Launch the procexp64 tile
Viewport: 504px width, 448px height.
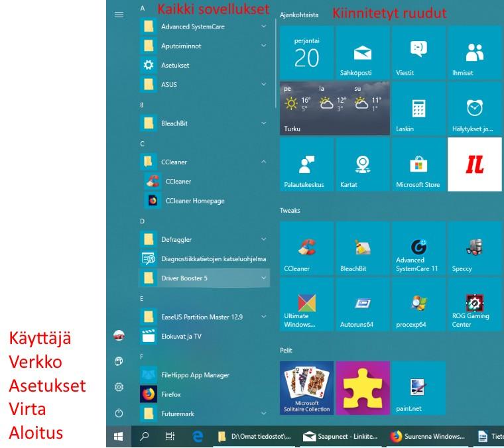pyautogui.click(x=418, y=304)
